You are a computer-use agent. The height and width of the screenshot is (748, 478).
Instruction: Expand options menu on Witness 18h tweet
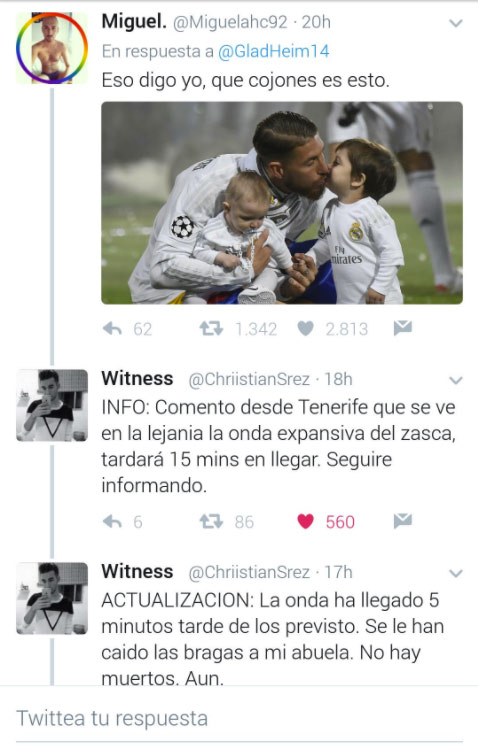click(x=456, y=380)
